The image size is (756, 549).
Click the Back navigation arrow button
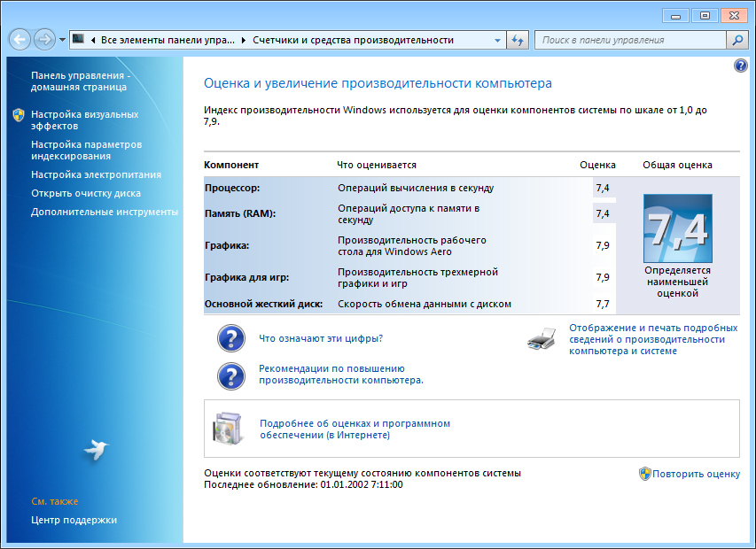tap(19, 40)
